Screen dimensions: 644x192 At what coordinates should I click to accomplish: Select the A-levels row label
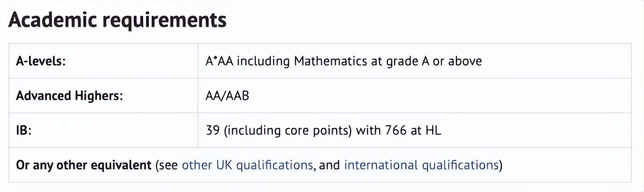pos(41,61)
